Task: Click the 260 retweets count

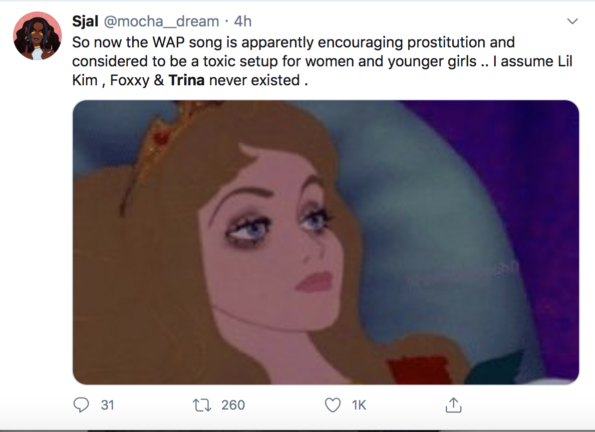Action: click(233, 405)
